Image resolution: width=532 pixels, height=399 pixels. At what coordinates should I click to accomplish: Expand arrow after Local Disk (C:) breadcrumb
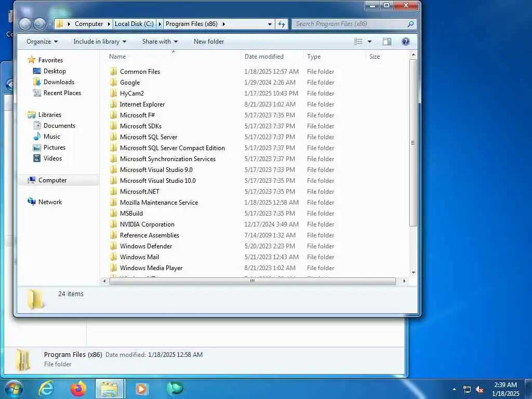pyautogui.click(x=159, y=24)
